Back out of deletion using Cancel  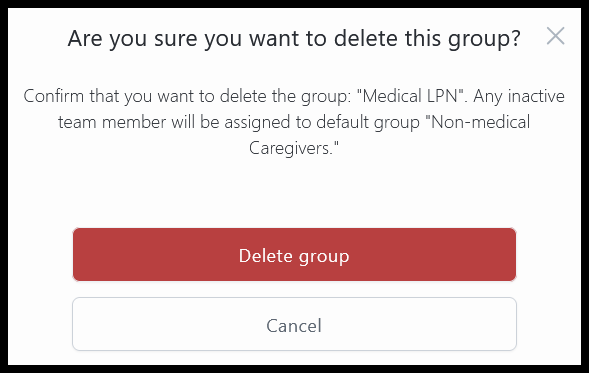[294, 324]
